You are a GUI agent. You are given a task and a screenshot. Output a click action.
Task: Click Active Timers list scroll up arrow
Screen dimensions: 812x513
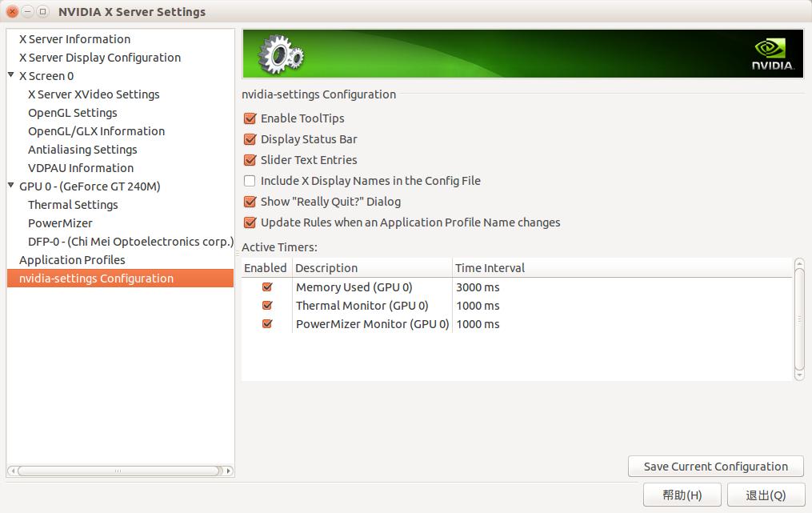pyautogui.click(x=799, y=263)
